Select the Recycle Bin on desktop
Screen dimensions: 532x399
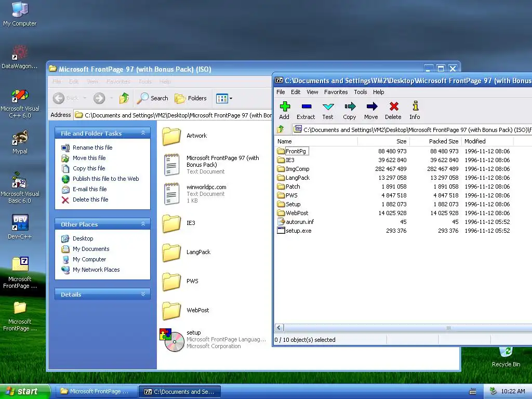(506, 357)
